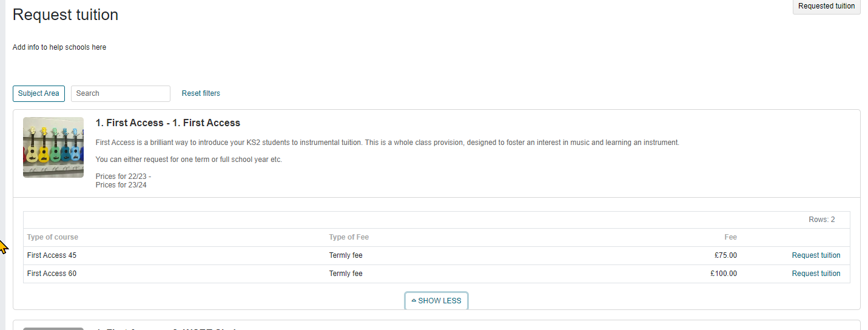Request tuition for First Access 45
The width and height of the screenshot is (868, 330).
coord(816,255)
